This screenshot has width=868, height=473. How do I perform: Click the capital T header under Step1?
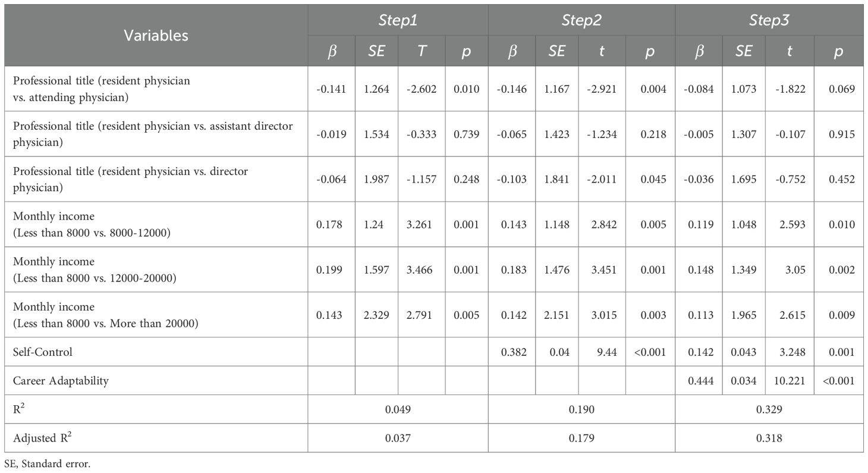click(422, 52)
